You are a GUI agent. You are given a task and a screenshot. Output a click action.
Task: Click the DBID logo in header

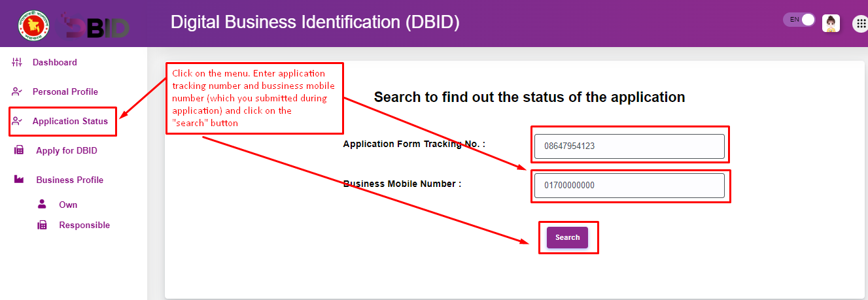pos(95,27)
